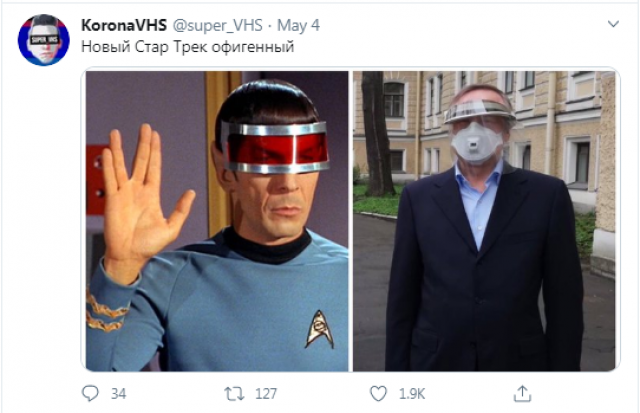Click the reply speech bubble icon
Screen dimensions: 640x413
click(90, 394)
